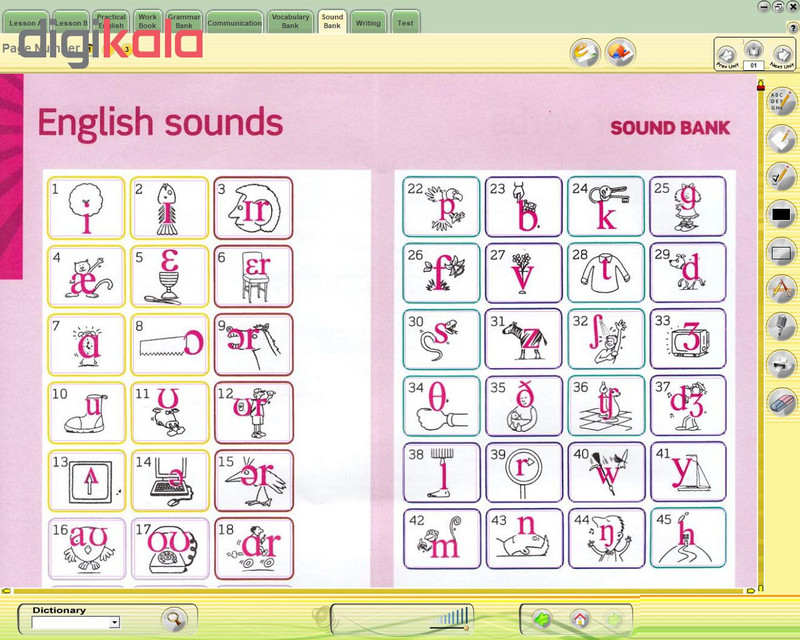Screen dimensions: 800x640
Task: Click the green back arrow icon
Action: click(542, 620)
